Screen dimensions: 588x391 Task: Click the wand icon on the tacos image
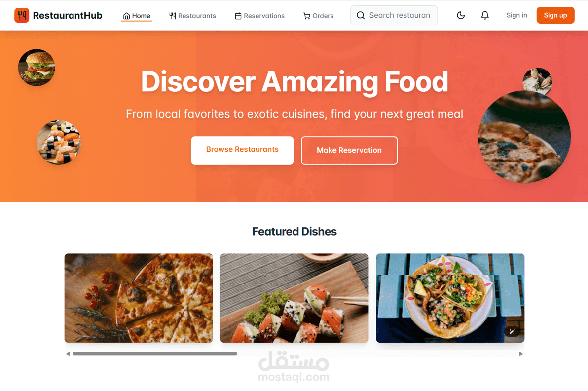(x=512, y=331)
